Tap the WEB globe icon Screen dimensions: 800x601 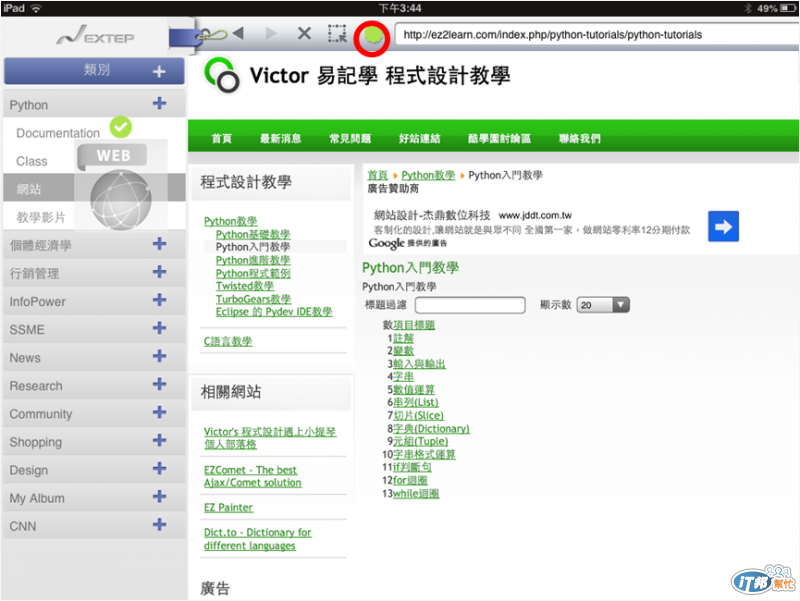[x=120, y=199]
